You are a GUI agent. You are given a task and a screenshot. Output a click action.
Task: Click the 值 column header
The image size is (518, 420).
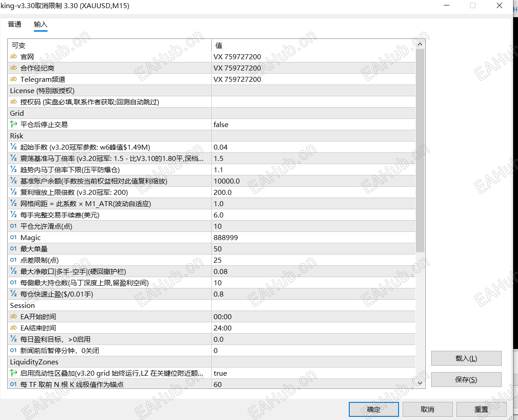coord(313,45)
